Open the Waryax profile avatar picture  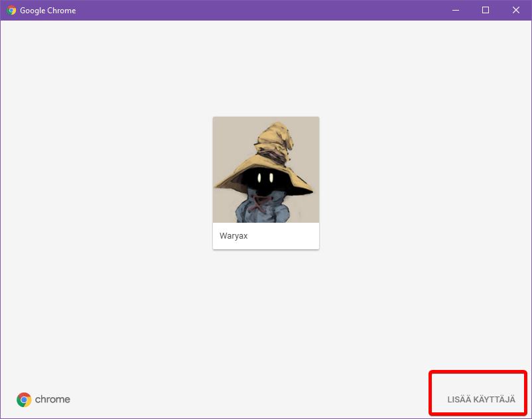point(266,170)
